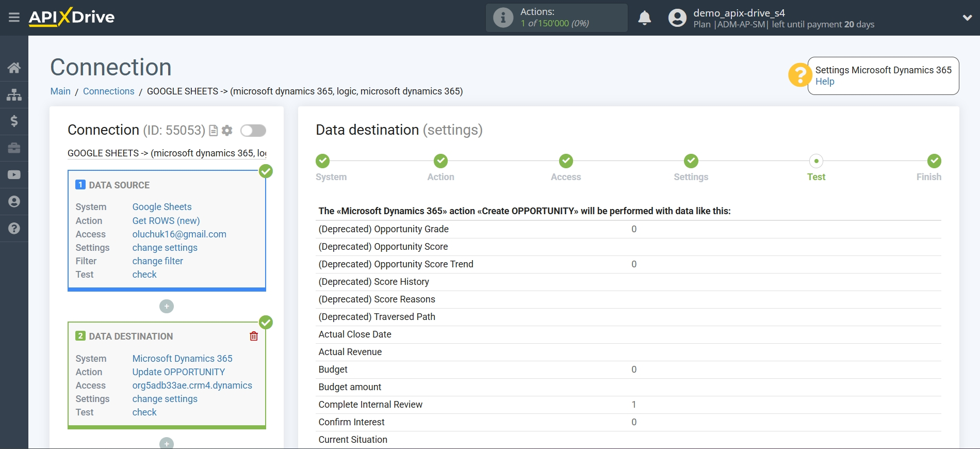
Task: Open the hamburger menu
Action: pyautogui.click(x=14, y=18)
